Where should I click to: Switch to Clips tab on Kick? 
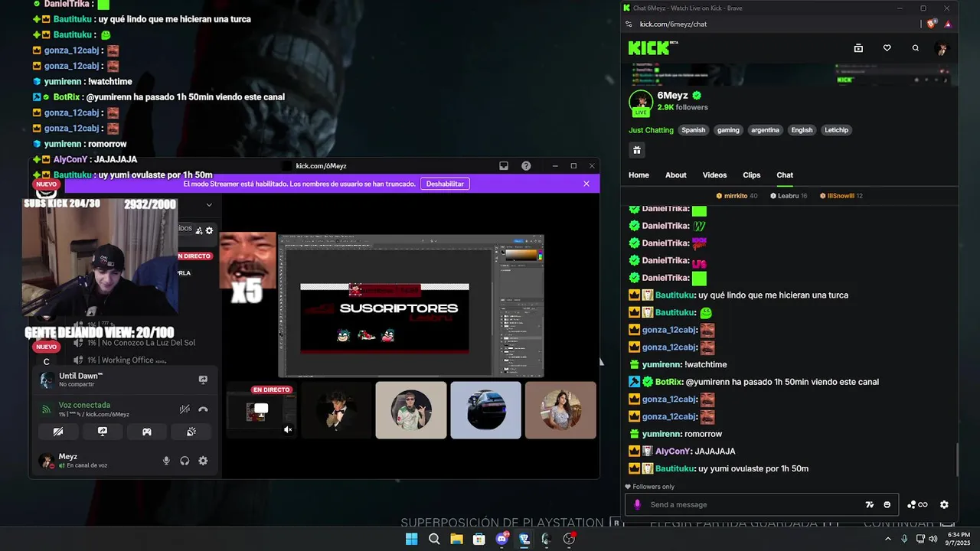(x=752, y=175)
